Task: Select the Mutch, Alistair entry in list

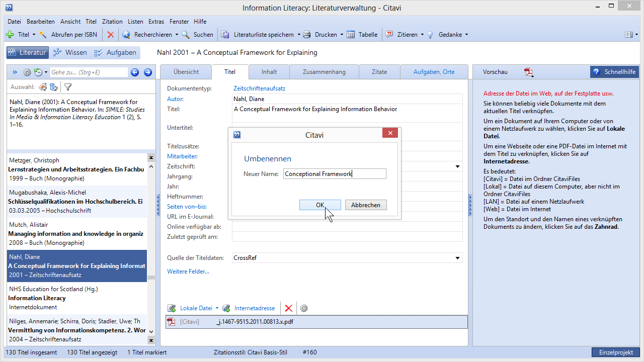Action: click(x=77, y=234)
